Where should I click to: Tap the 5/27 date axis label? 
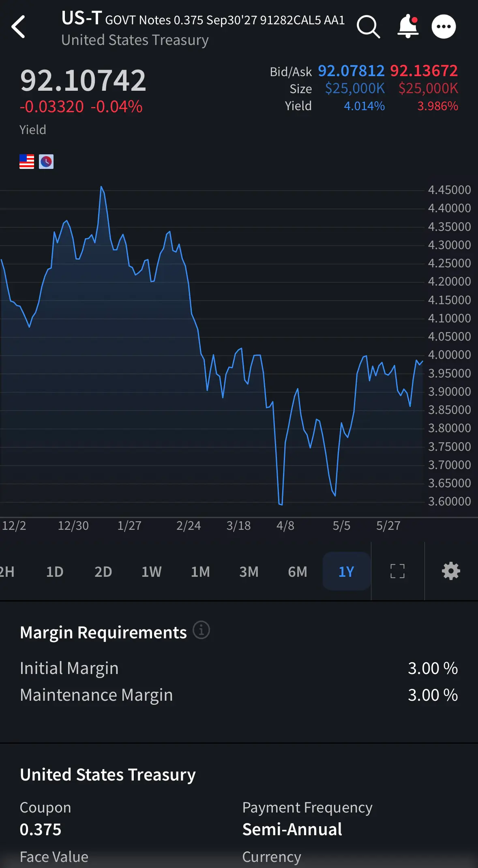[388, 526]
